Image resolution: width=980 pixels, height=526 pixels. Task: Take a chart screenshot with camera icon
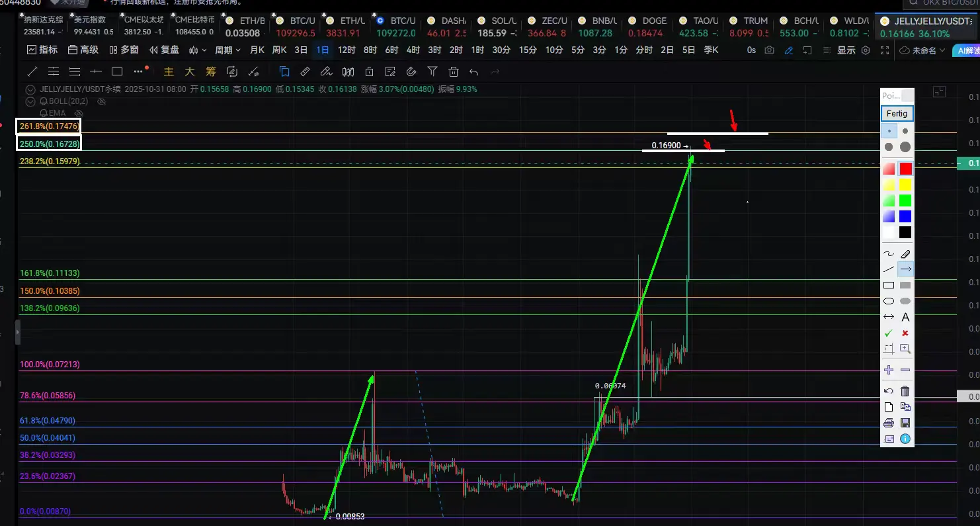[769, 50]
